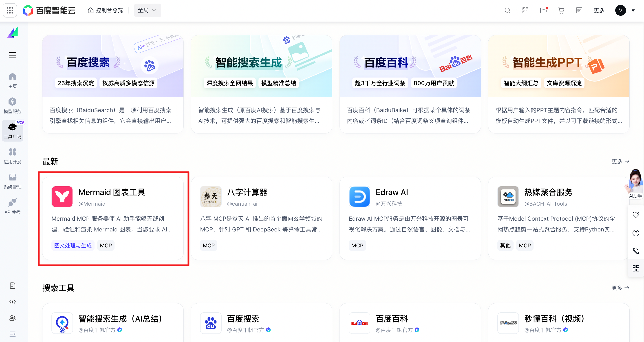Open the shopping cart icon
This screenshot has width=644, height=342.
561,10
